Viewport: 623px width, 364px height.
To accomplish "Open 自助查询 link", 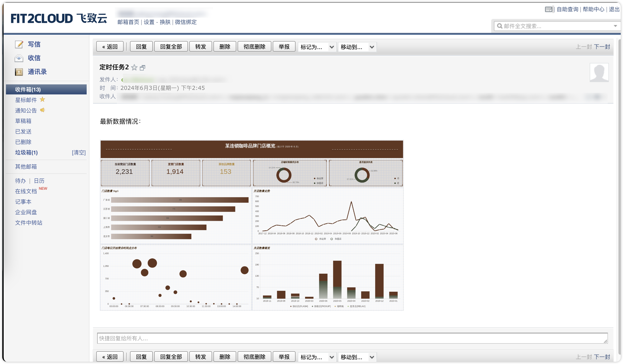I will pyautogui.click(x=567, y=9).
